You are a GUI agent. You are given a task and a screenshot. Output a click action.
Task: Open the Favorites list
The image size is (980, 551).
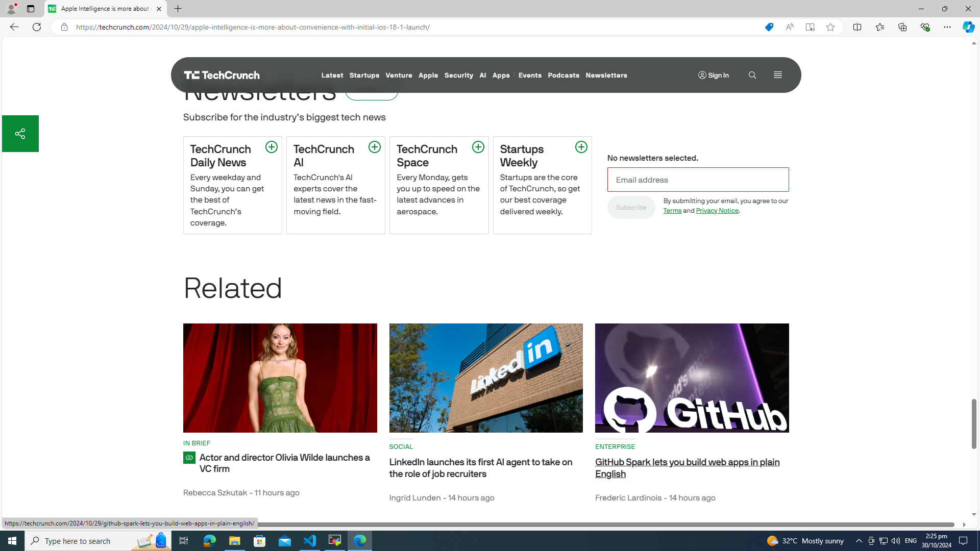(879, 27)
